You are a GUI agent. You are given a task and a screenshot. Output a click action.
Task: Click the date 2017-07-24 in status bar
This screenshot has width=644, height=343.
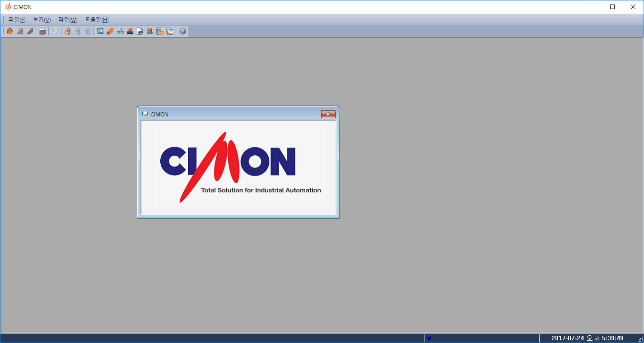[568, 338]
